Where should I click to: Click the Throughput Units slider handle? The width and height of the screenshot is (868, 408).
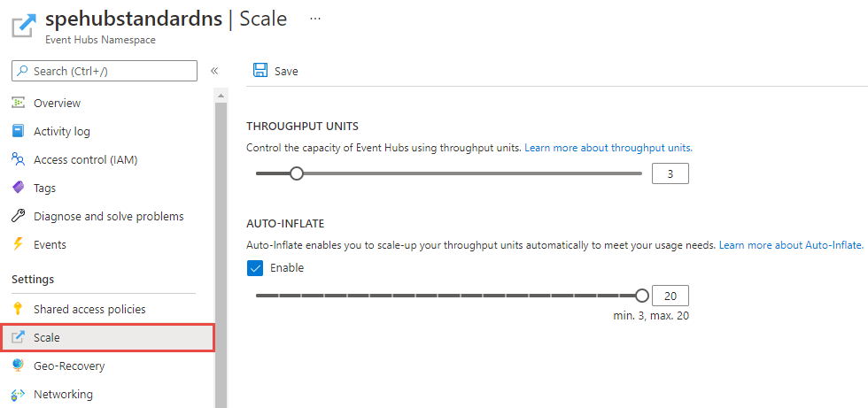pos(297,173)
